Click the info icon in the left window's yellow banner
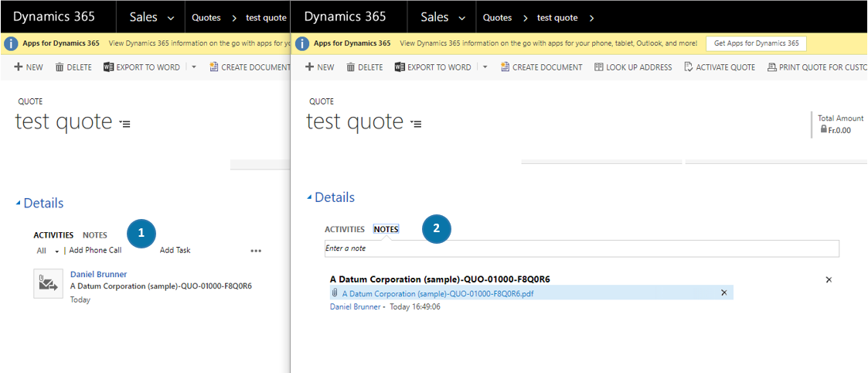This screenshot has width=868, height=373. [x=12, y=43]
